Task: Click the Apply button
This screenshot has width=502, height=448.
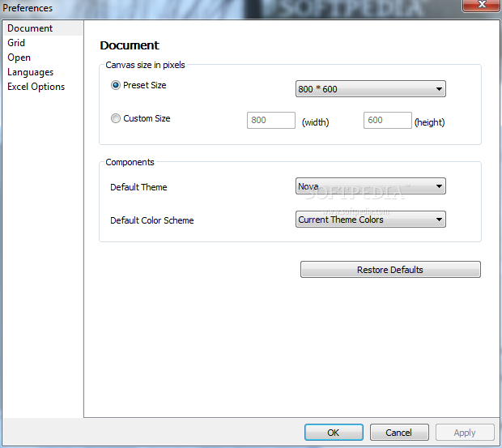Action: [465, 433]
